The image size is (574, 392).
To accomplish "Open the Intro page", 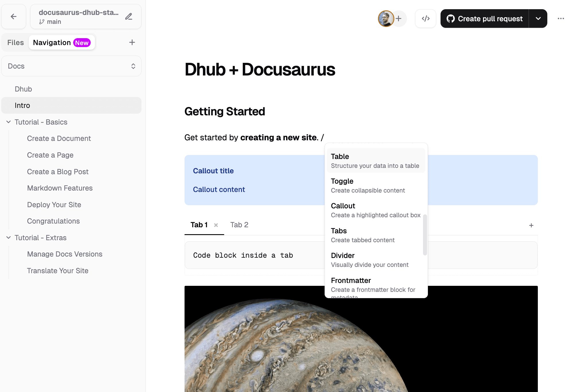I will coord(71,105).
